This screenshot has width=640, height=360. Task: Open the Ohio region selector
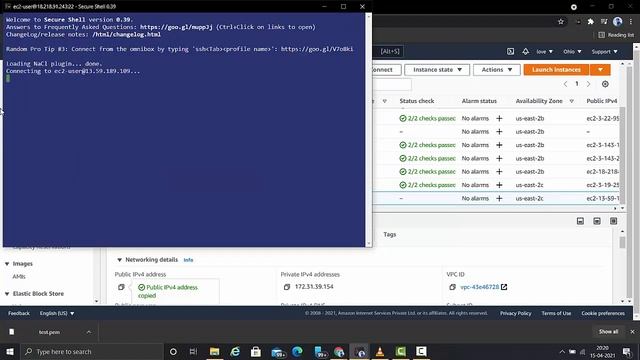pyautogui.click(x=572, y=51)
